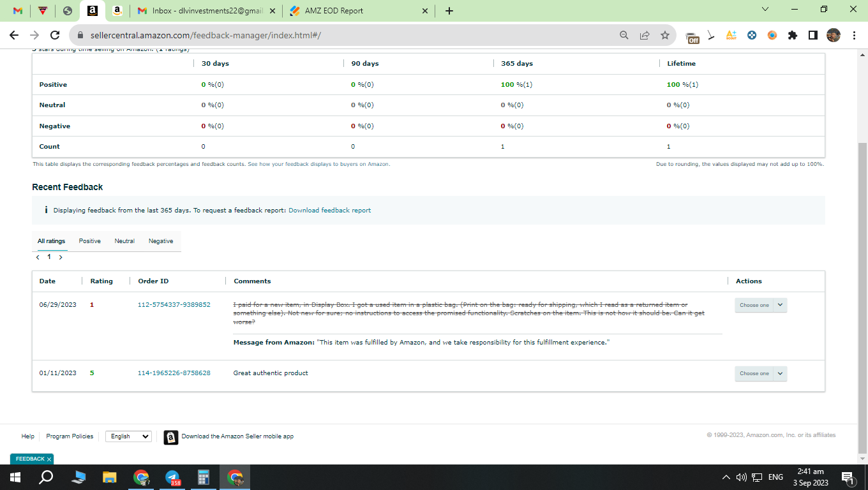868x490 pixels.
Task: Open Calculator from the taskbar
Action: coord(204,477)
